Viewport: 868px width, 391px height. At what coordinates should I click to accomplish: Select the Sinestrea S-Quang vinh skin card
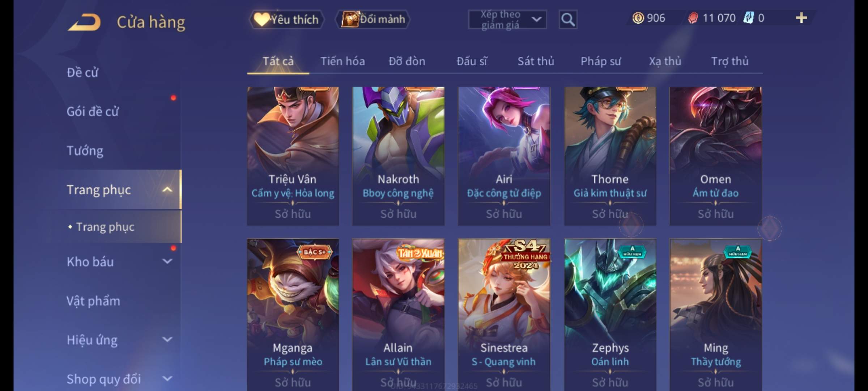504,315
